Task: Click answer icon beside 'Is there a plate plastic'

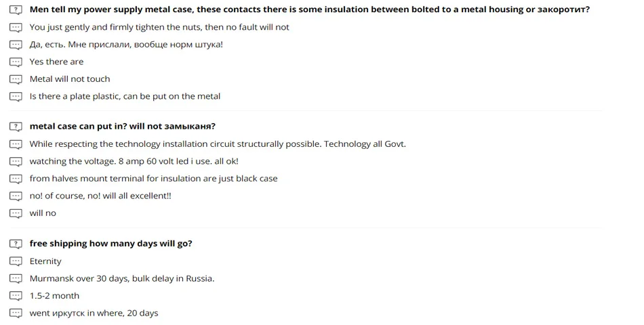Action: tap(16, 97)
